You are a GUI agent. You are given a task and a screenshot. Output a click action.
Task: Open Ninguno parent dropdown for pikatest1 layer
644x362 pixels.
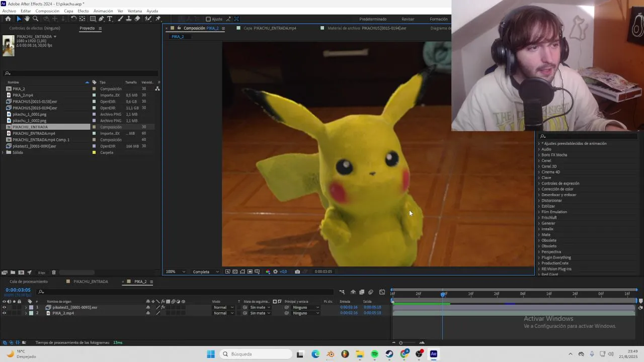306,307
